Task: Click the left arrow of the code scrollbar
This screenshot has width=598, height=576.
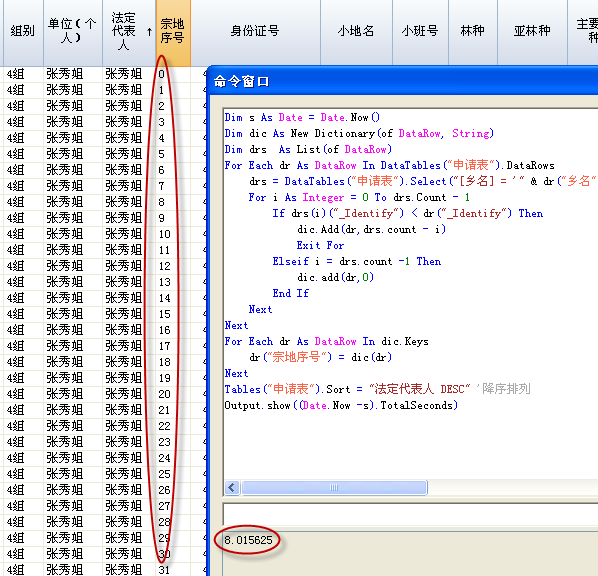Action: point(232,488)
